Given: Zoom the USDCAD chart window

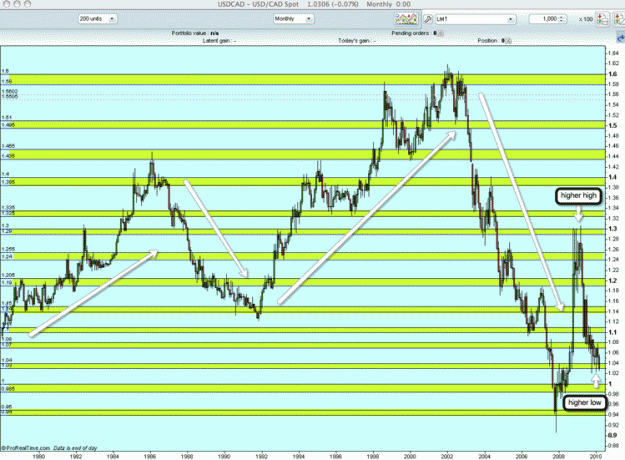Looking at the screenshot, I should tap(28, 4).
